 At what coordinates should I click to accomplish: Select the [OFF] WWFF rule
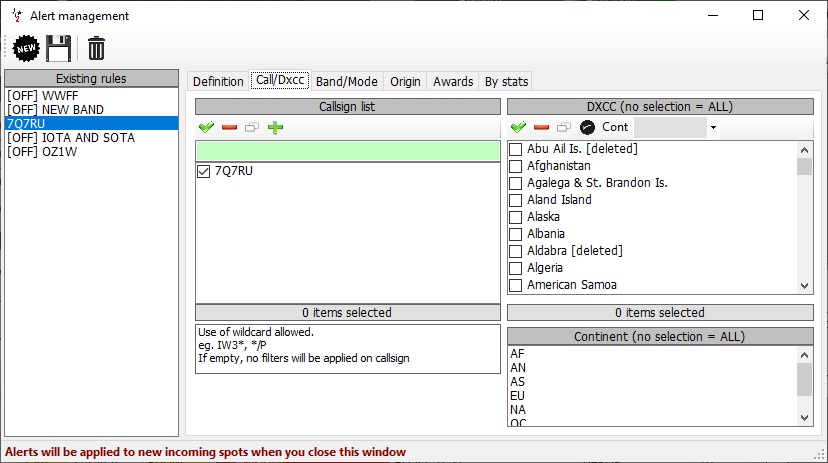(x=91, y=96)
